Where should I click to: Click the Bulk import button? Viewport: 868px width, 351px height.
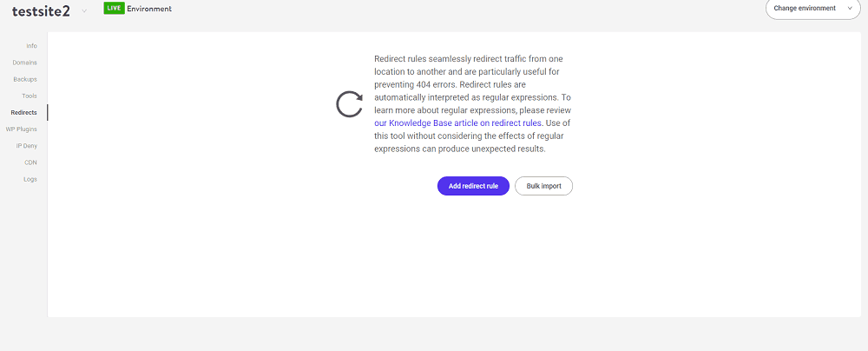(x=543, y=186)
